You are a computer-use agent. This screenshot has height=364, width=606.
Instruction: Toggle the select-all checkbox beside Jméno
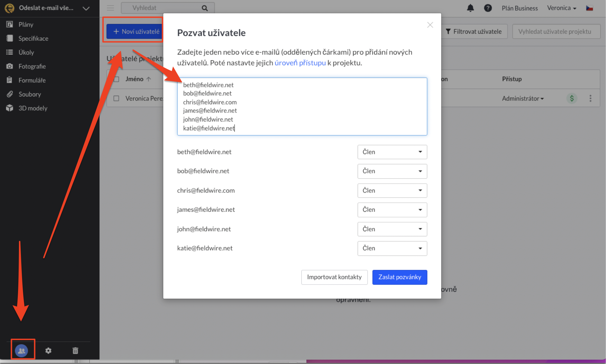coord(116,79)
